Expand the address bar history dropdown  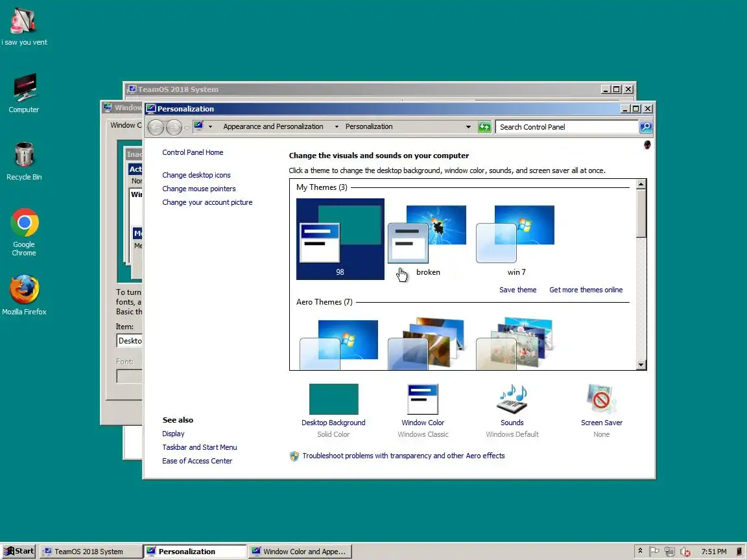pos(468,126)
